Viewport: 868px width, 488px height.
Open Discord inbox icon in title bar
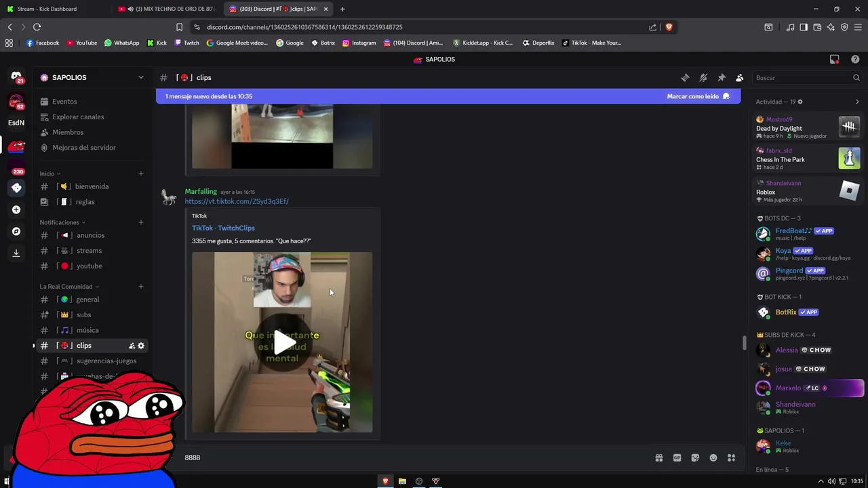coord(835,60)
